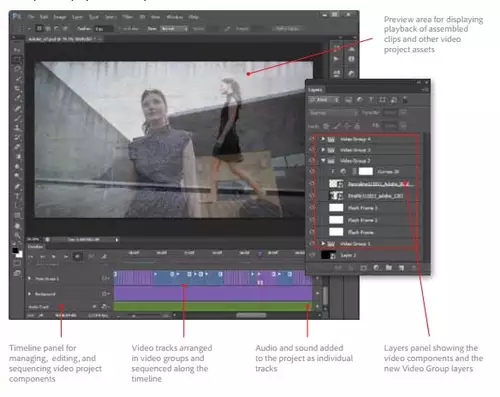Click the new adjustment layer icon

pyautogui.click(x=376, y=267)
